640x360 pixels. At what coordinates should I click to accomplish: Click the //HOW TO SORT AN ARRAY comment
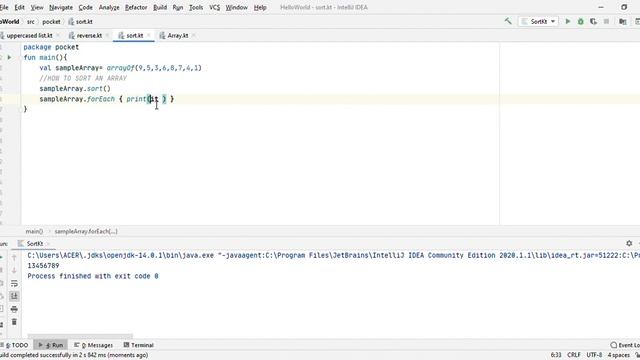83,78
